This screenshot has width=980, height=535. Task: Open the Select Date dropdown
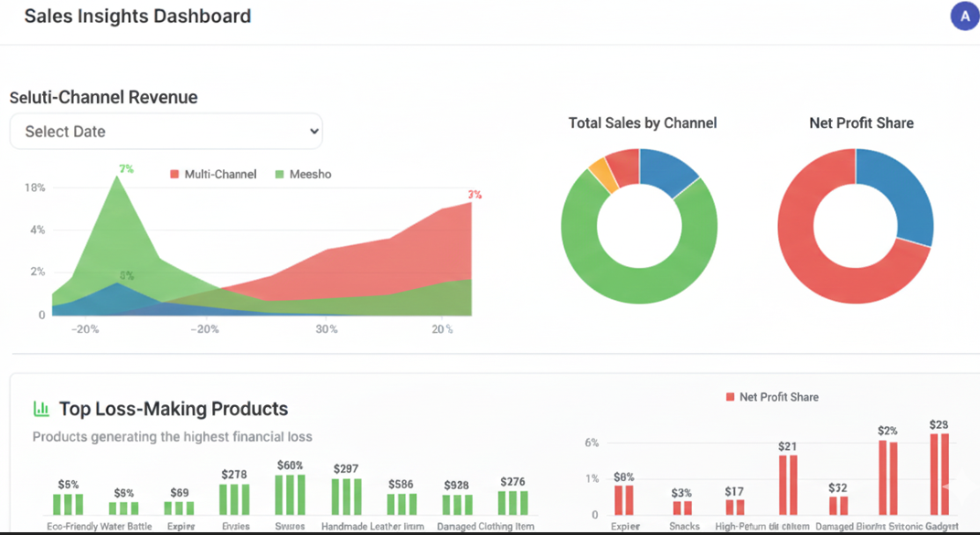click(166, 132)
